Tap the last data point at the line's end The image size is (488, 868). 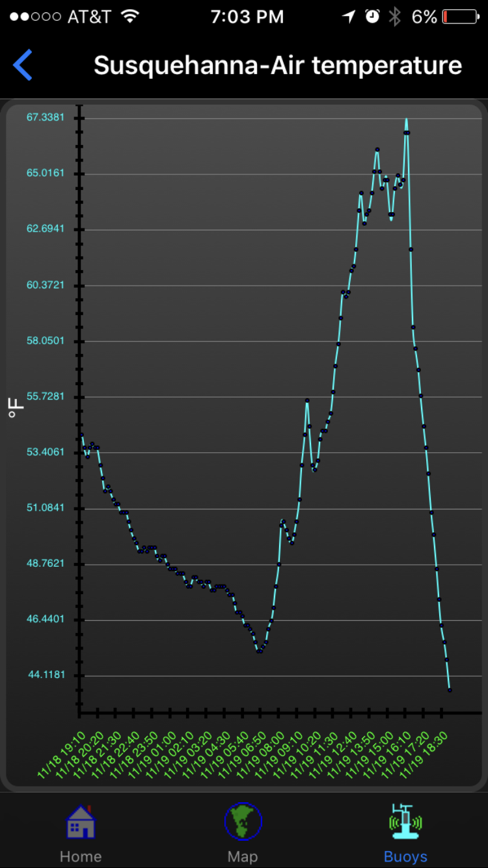[450, 690]
